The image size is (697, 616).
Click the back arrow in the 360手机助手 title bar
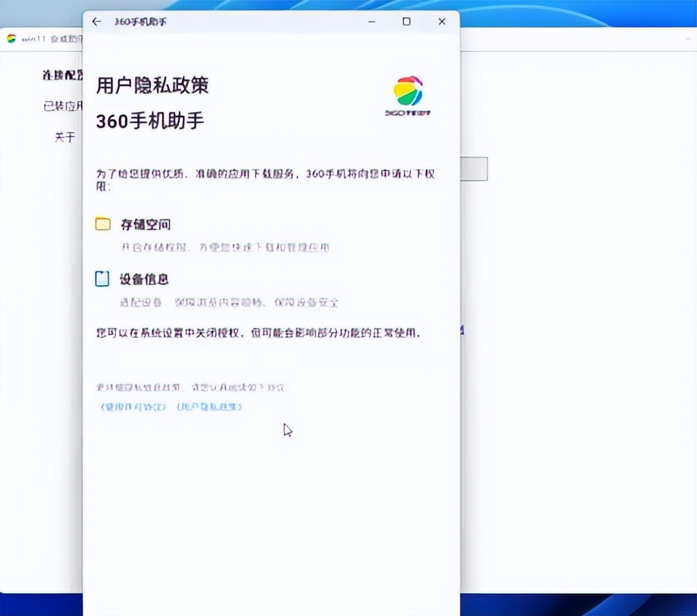96,21
